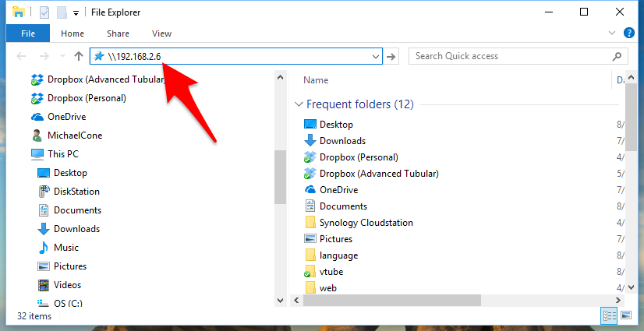Open the Share ribbon tab
This screenshot has width=644, height=331.
point(118,33)
